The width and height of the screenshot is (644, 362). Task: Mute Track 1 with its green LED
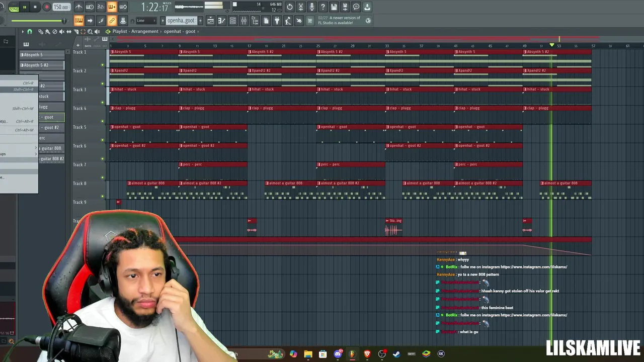(103, 65)
